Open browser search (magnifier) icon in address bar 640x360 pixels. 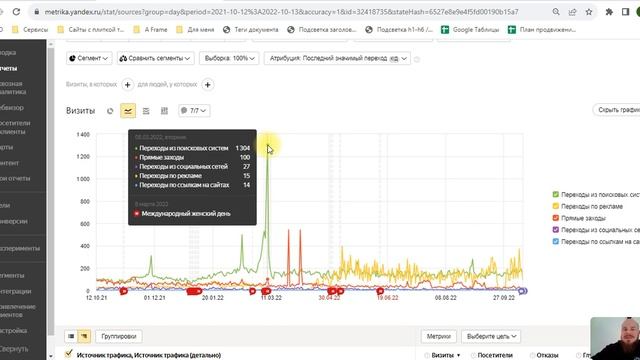coord(556,12)
